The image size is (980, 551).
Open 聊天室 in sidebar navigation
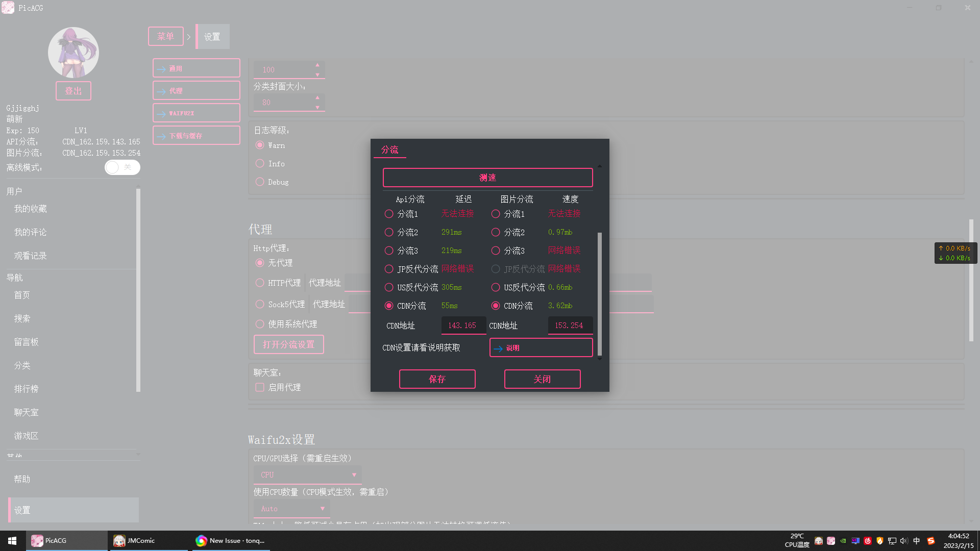click(27, 412)
